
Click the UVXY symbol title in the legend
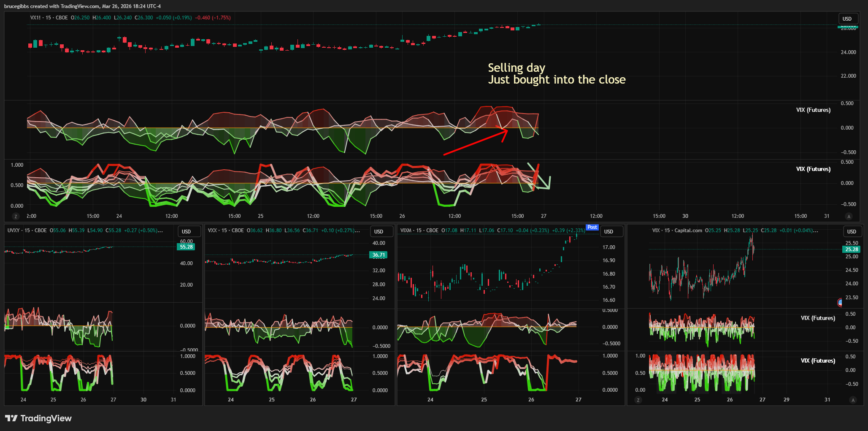click(x=14, y=230)
